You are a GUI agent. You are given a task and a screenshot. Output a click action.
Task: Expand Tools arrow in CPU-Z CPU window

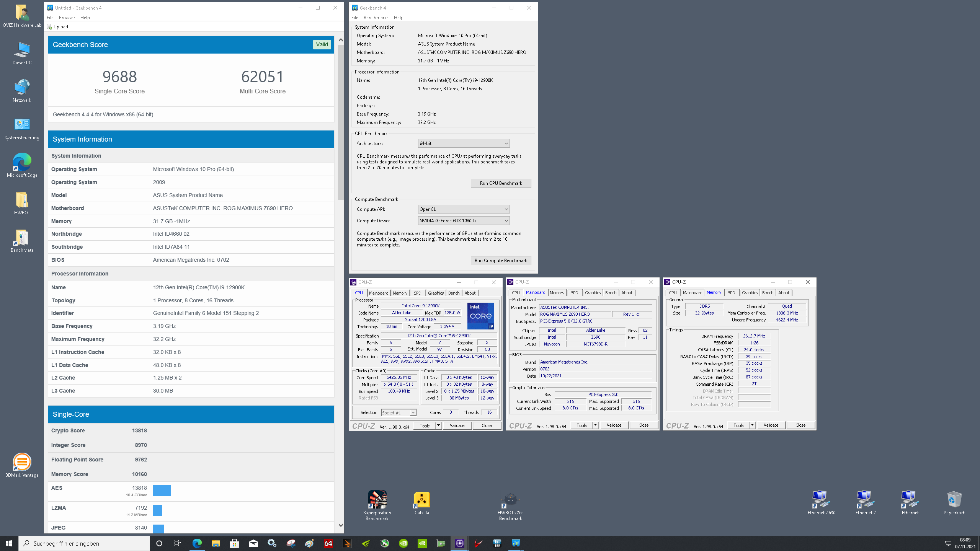coord(438,425)
